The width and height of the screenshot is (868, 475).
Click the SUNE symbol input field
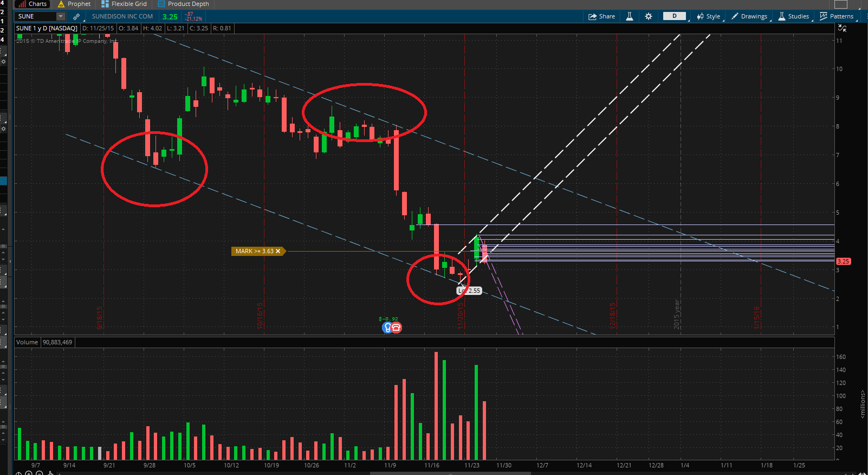point(36,16)
